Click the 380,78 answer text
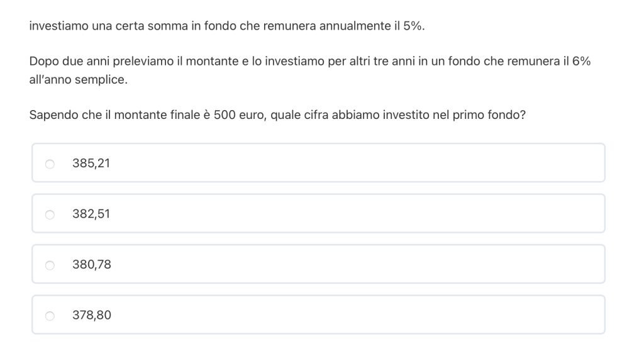Viewport: 644px width, 346px height. point(92,265)
